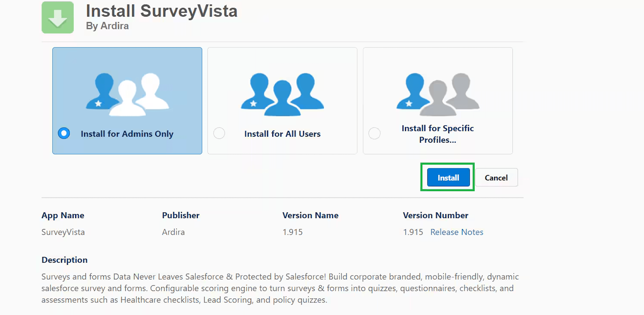
Task: Click the green package download icon
Action: click(58, 17)
